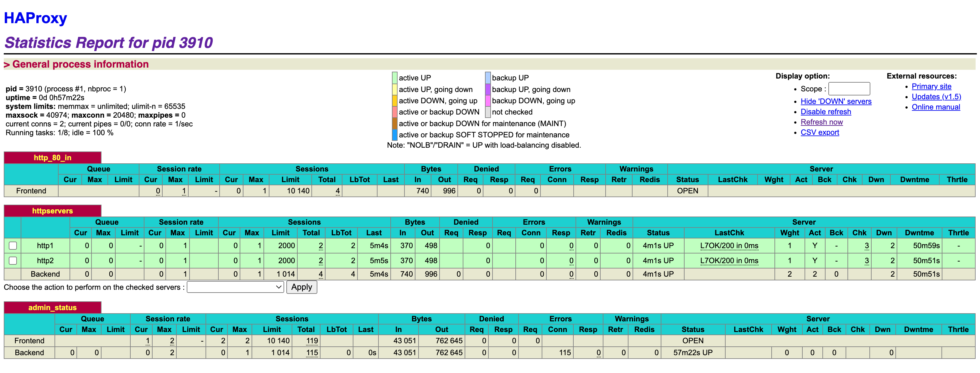Click the http2 Chk count 3

(x=867, y=261)
